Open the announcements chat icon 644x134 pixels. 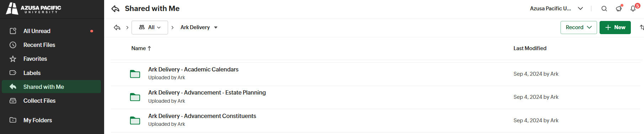click(619, 9)
